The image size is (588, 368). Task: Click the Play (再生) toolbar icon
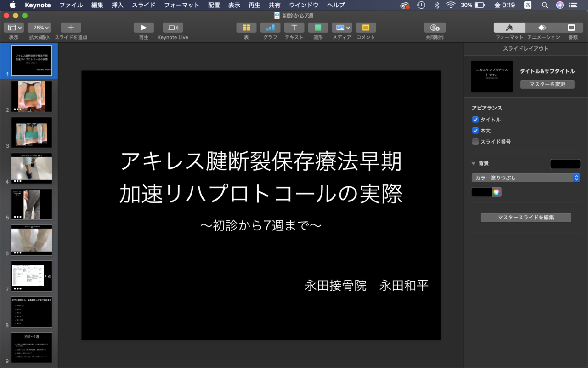pos(143,28)
